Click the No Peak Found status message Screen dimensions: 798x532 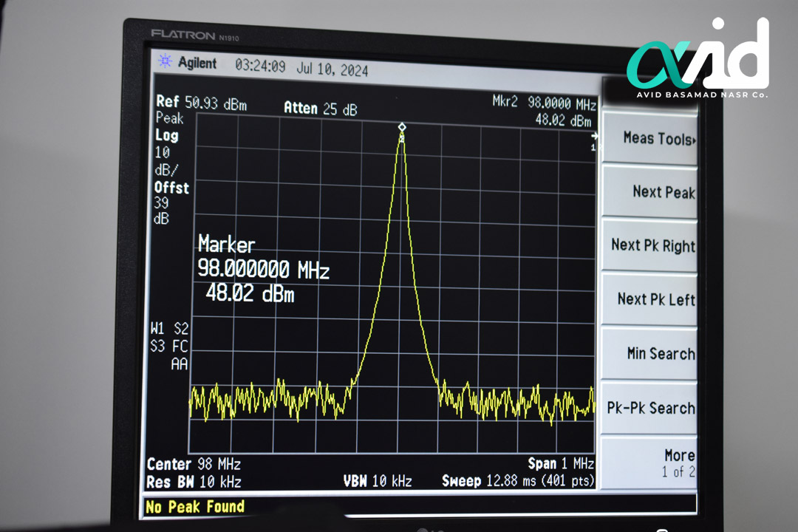(195, 507)
